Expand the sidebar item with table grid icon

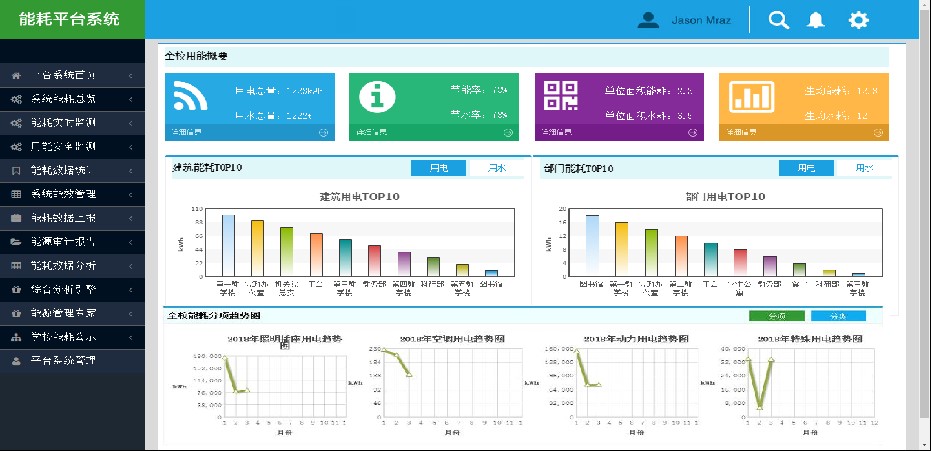[70, 193]
